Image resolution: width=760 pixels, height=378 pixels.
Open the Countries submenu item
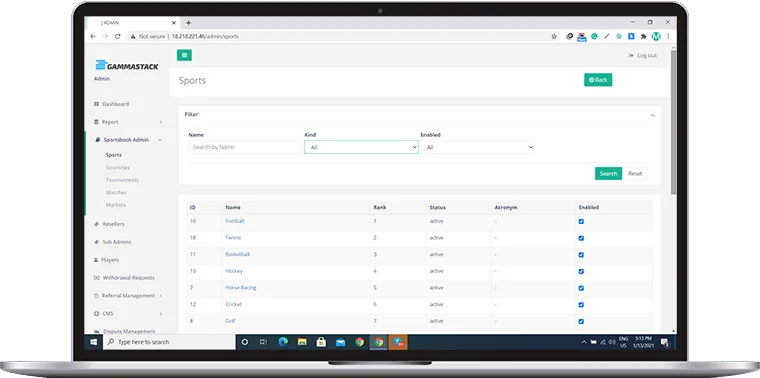(x=118, y=168)
